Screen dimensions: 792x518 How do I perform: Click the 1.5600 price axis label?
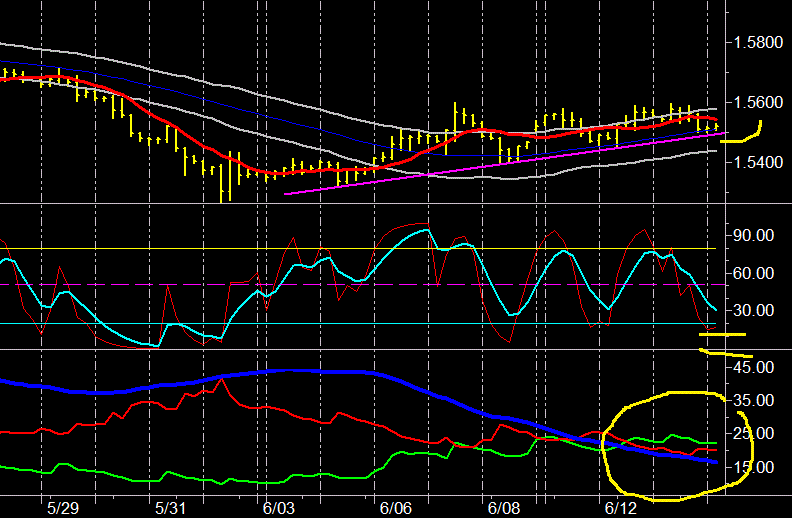tap(758, 102)
